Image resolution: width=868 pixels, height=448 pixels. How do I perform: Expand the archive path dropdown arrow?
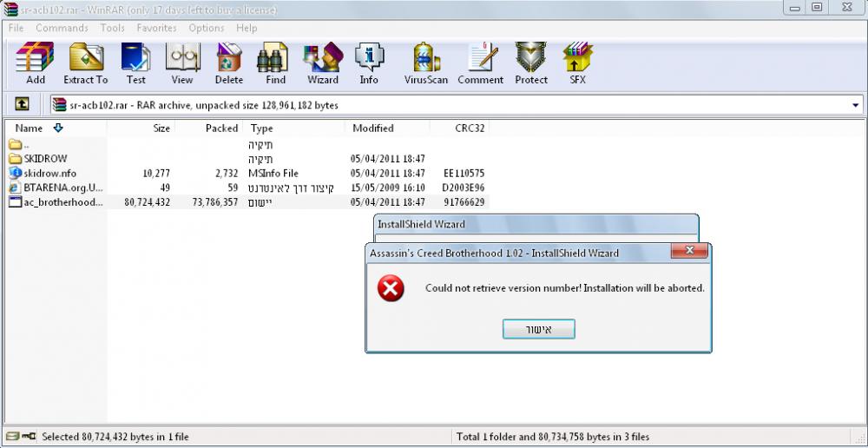(x=856, y=105)
